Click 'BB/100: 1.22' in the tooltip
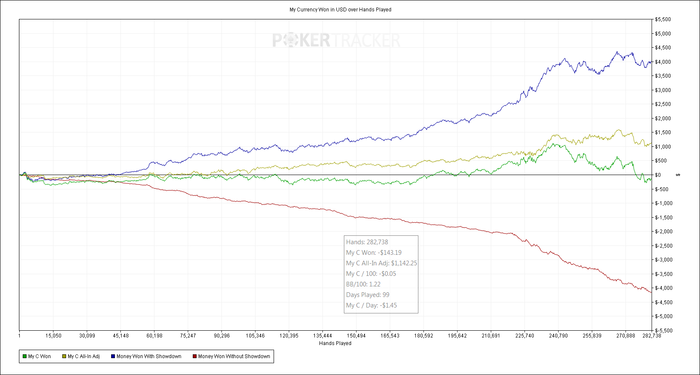The width and height of the screenshot is (700, 375). click(362, 284)
